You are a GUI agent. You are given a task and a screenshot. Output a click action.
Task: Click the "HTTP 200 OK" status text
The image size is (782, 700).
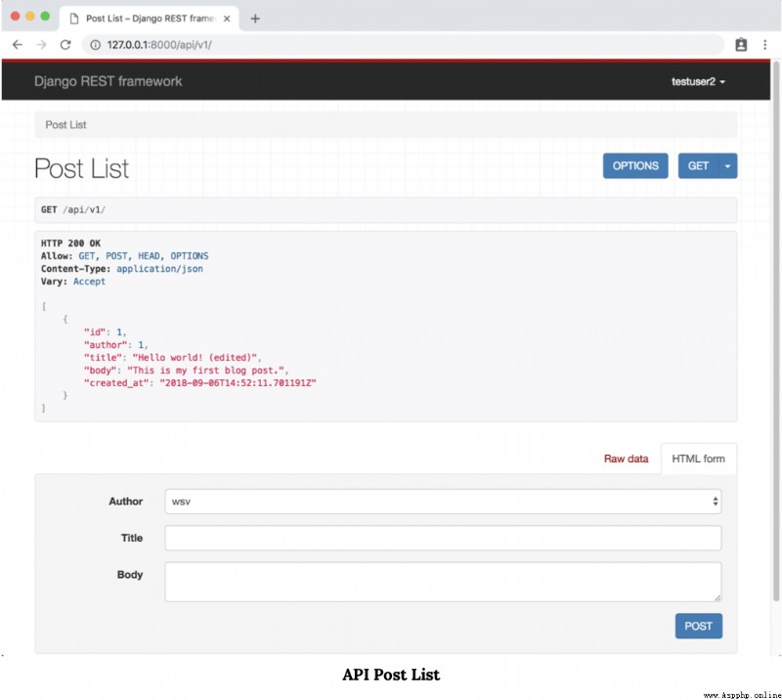click(70, 243)
